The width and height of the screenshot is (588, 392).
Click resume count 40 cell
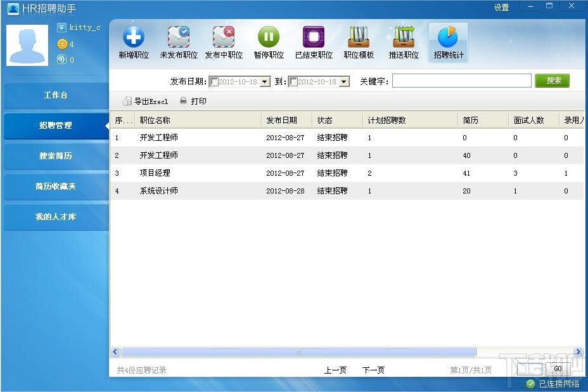(466, 155)
